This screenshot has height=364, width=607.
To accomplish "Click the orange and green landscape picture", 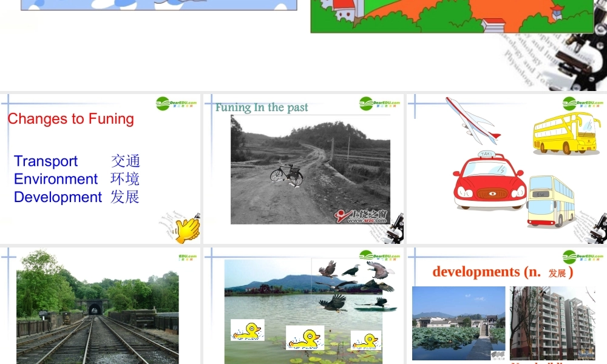I will point(452,16).
